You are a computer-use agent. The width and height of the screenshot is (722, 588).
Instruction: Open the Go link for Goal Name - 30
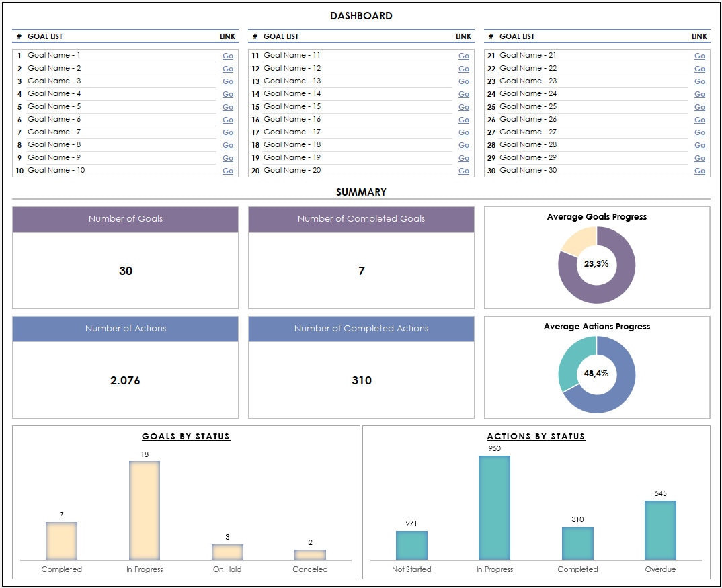(700, 171)
